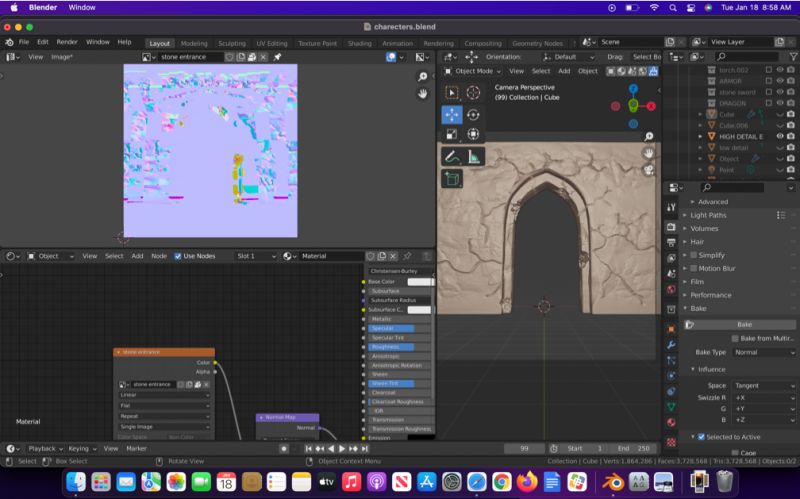Image resolution: width=800 pixels, height=499 pixels.
Task: Adjust the Roughness slider on shader node
Action: (x=399, y=347)
